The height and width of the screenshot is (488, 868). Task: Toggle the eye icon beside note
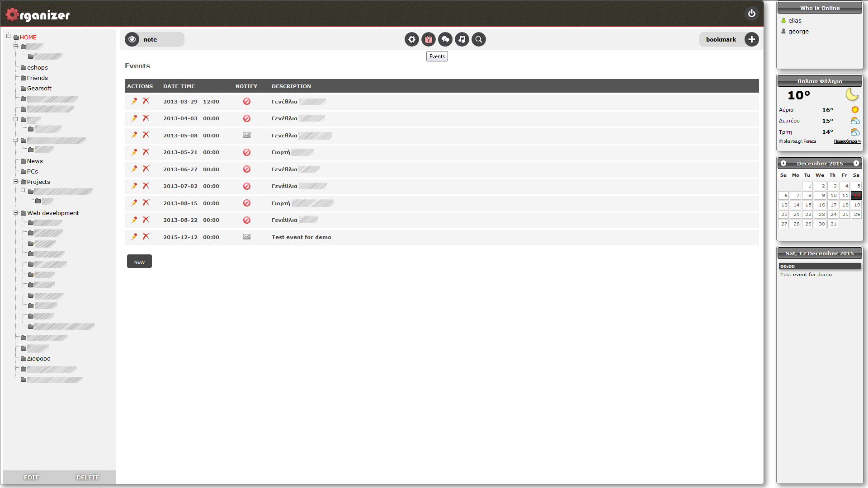[x=132, y=39]
